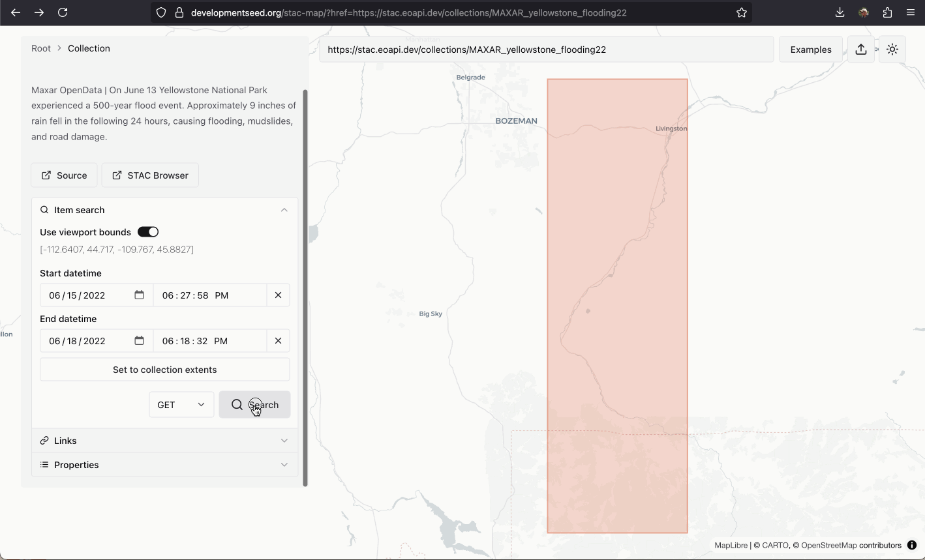Open the STAC Browser link
The width and height of the screenshot is (925, 560).
(150, 175)
